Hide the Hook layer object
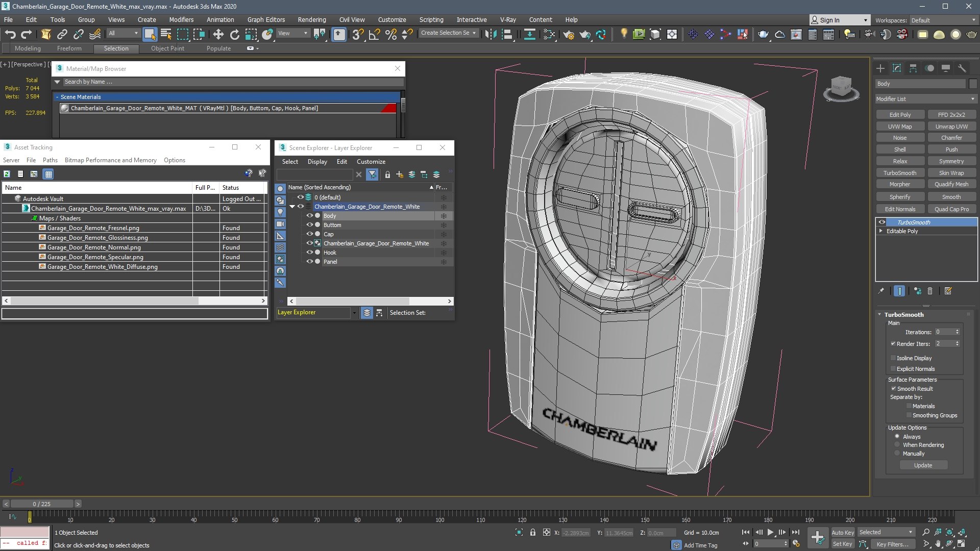The image size is (980, 551). click(309, 253)
